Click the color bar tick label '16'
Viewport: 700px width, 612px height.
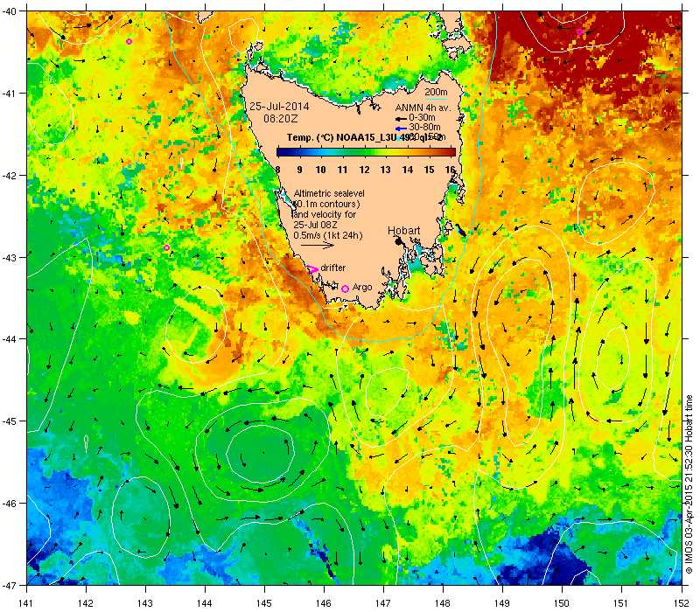450,170
